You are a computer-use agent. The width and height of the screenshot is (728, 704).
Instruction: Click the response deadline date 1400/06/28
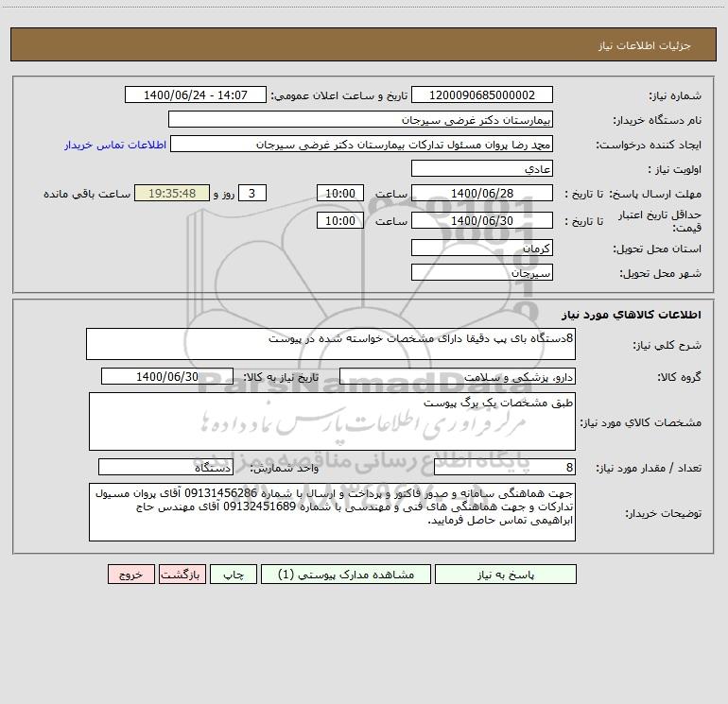[482, 193]
